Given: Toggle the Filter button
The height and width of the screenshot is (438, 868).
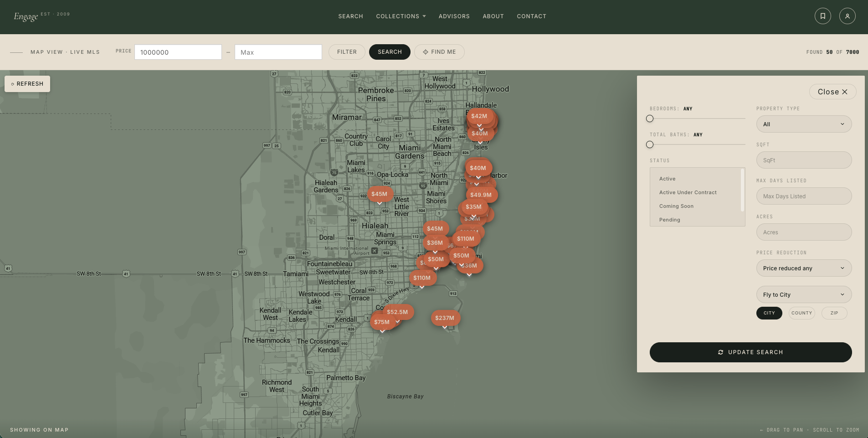Looking at the screenshot, I should pyautogui.click(x=347, y=52).
